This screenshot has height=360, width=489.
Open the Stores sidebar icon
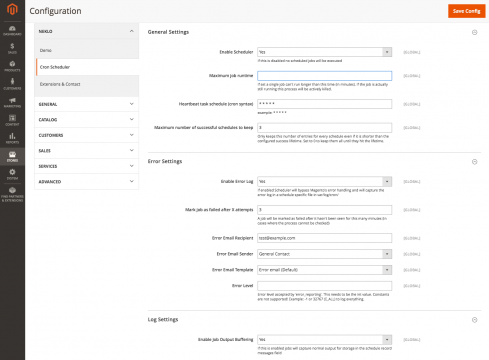point(12,156)
